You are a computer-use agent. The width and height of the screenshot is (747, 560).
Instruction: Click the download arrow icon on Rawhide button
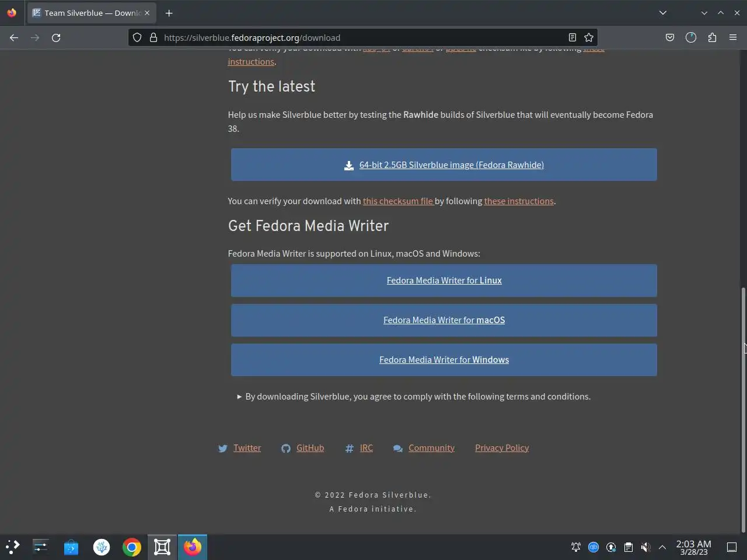[x=349, y=165]
